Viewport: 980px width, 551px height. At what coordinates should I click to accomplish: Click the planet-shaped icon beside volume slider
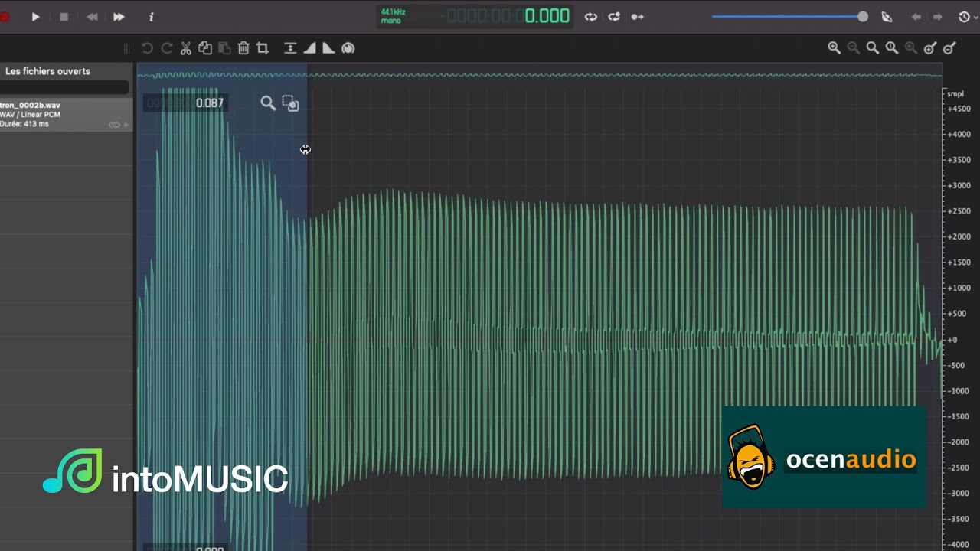pos(887,17)
